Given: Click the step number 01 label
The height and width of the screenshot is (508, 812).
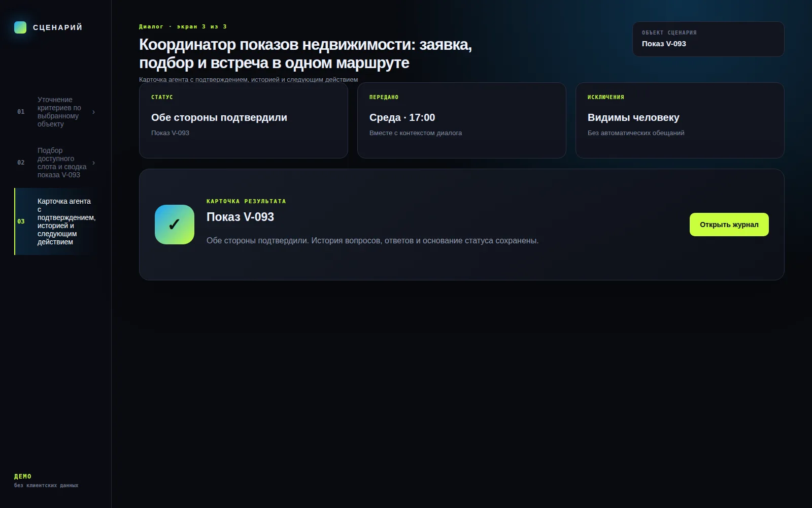Looking at the screenshot, I should pyautogui.click(x=21, y=112).
